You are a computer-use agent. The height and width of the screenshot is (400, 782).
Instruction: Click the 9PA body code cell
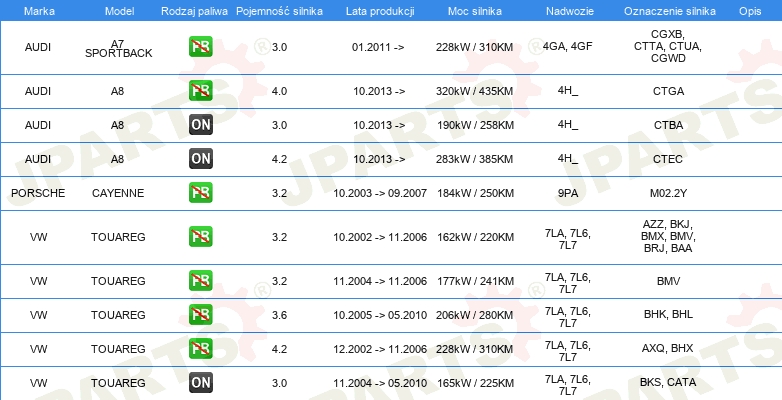568,193
